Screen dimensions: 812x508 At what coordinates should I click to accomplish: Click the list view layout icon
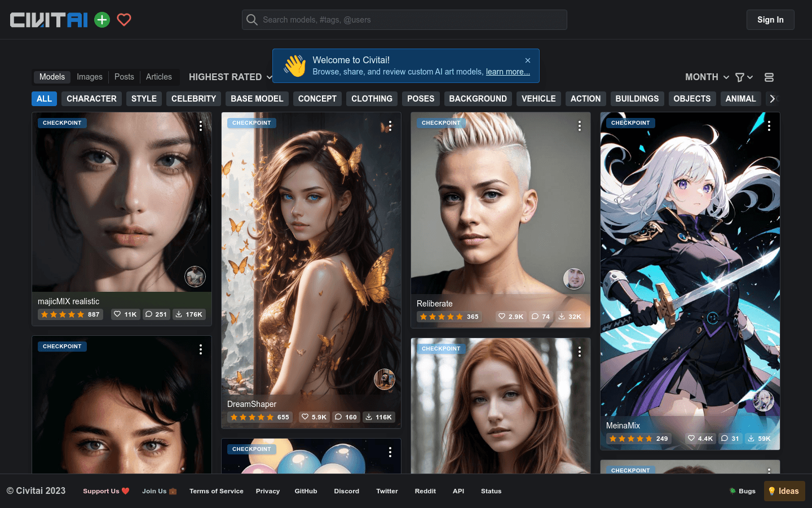(769, 77)
